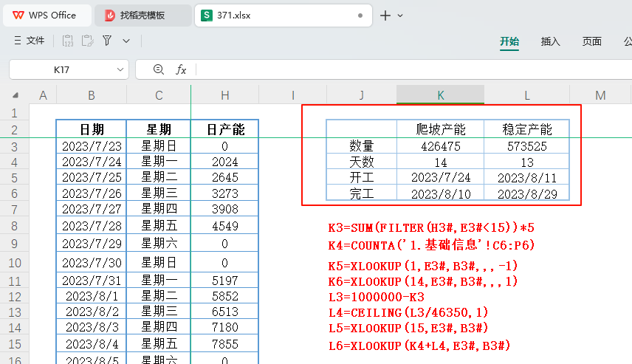
Task: Switch to the 插入 ribbon tab
Action: click(551, 41)
